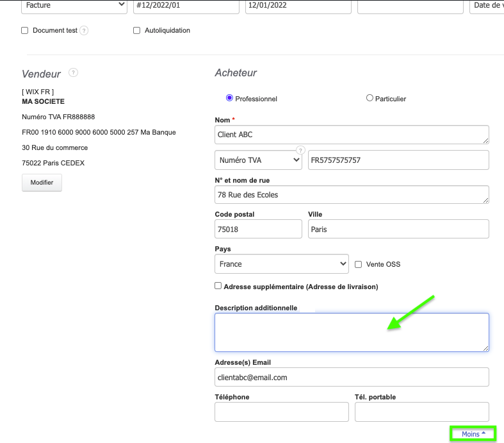Open the Numéro TVA identifier dropdown
504x443 pixels.
pos(258,160)
